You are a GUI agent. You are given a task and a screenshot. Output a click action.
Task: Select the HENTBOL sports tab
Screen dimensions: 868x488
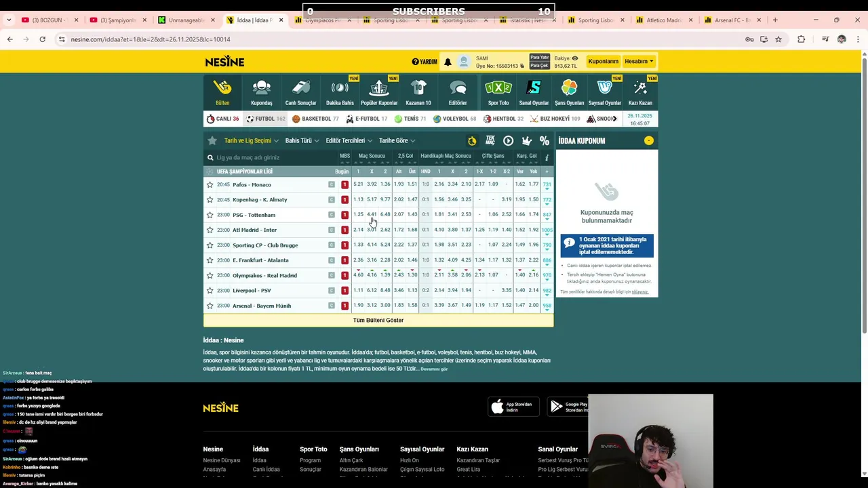pos(503,119)
